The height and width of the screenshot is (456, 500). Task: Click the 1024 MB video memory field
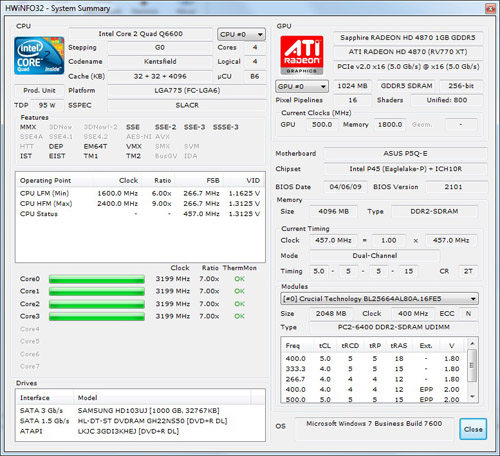pos(352,86)
